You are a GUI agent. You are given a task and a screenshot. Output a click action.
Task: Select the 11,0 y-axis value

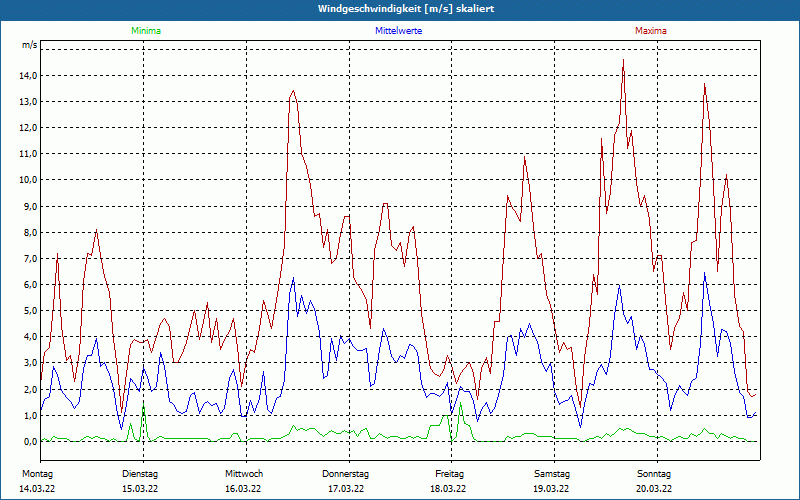(x=27, y=154)
